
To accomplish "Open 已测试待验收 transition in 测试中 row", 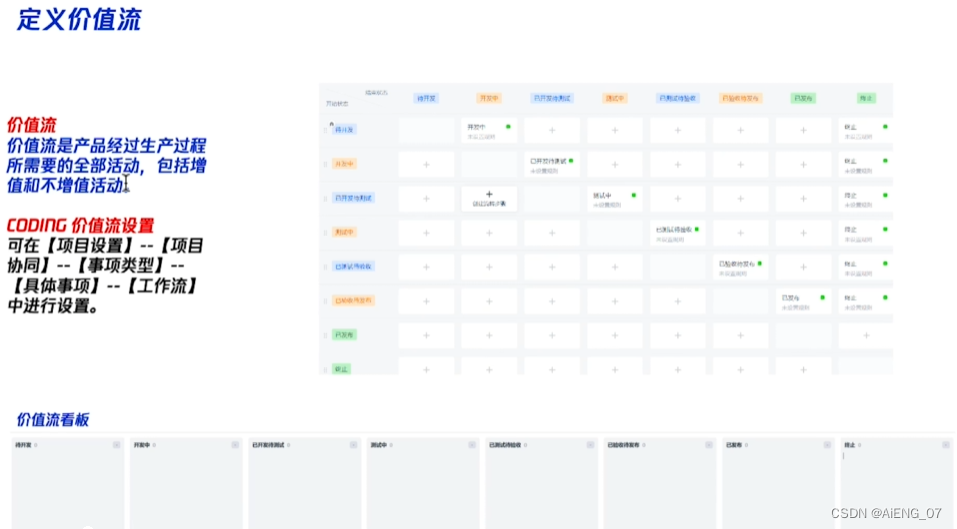I will click(x=677, y=233).
